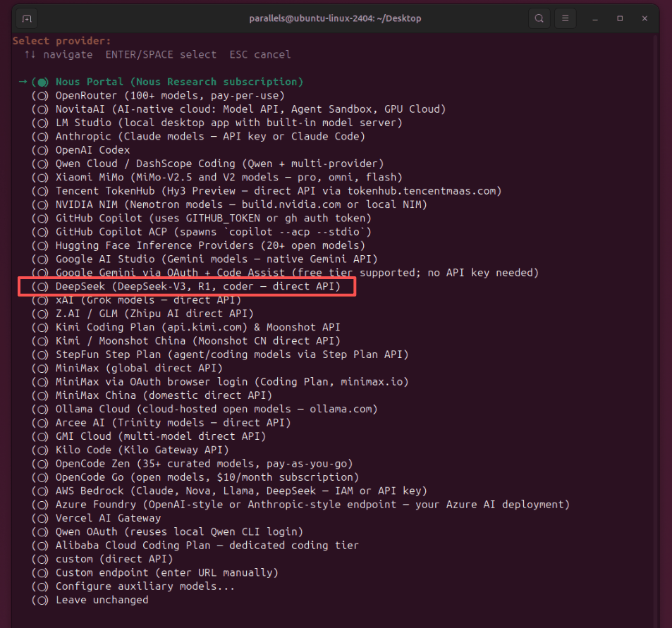The width and height of the screenshot is (672, 628).
Task: Select the Tencent TokenHub radio option
Action: pos(42,191)
